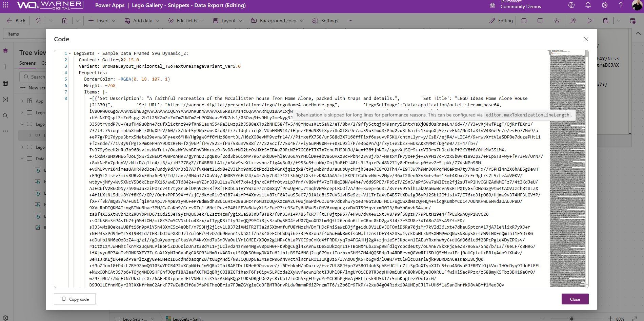Click the Items property selector box
The image size is (644, 321).
coord(24,34)
